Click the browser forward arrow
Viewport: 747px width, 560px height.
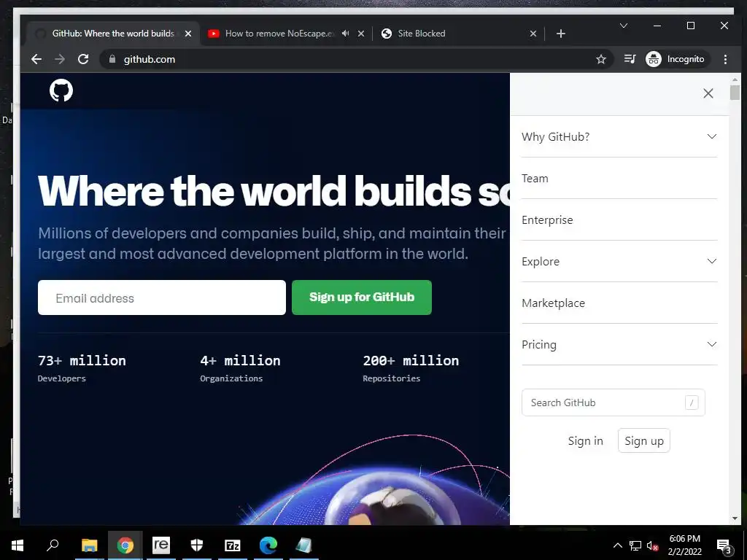[x=60, y=59]
